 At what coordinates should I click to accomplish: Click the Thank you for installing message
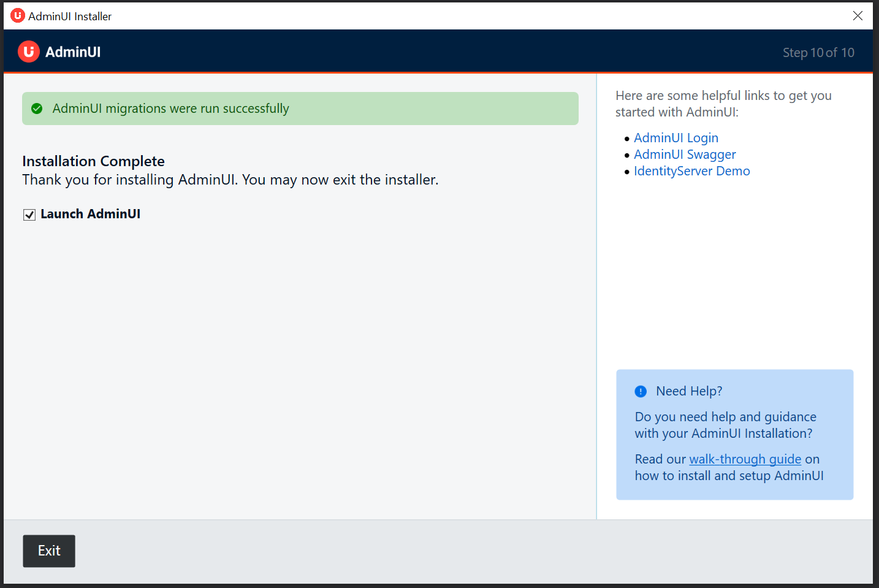point(230,180)
